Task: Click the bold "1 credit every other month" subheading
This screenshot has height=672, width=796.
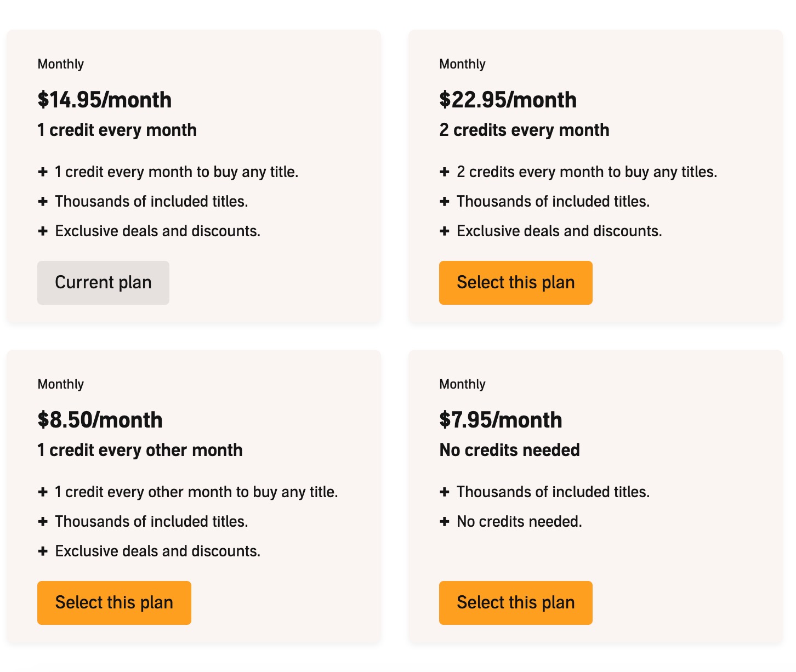Action: 140,450
